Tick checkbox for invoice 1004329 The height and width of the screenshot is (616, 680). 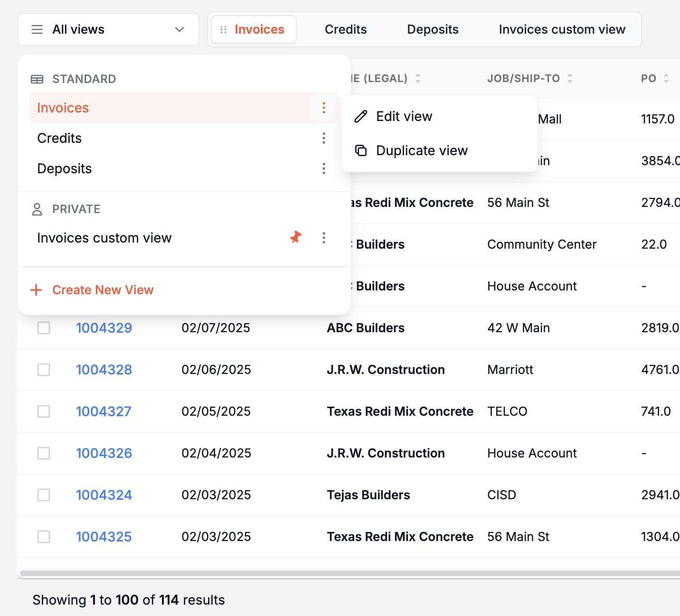(x=44, y=328)
